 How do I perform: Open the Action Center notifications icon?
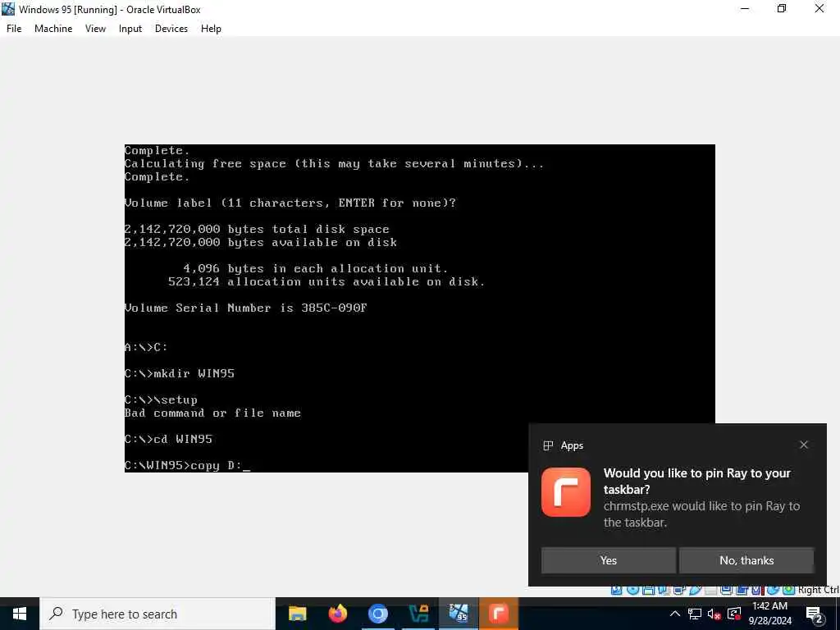coord(815,614)
